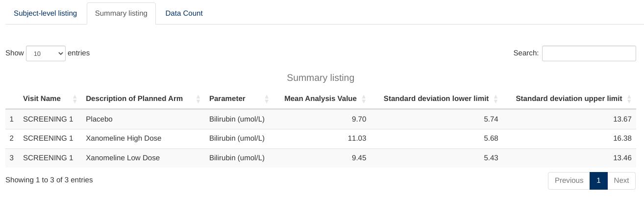This screenshot has height=198, width=644.
Task: Select the Placebo row
Action: (99, 119)
